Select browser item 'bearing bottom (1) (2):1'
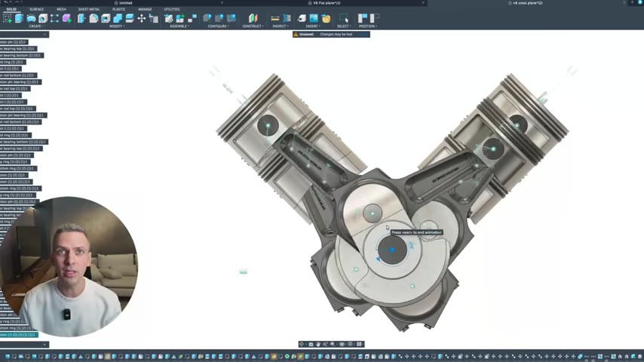This screenshot has width=644, height=362. (22, 55)
